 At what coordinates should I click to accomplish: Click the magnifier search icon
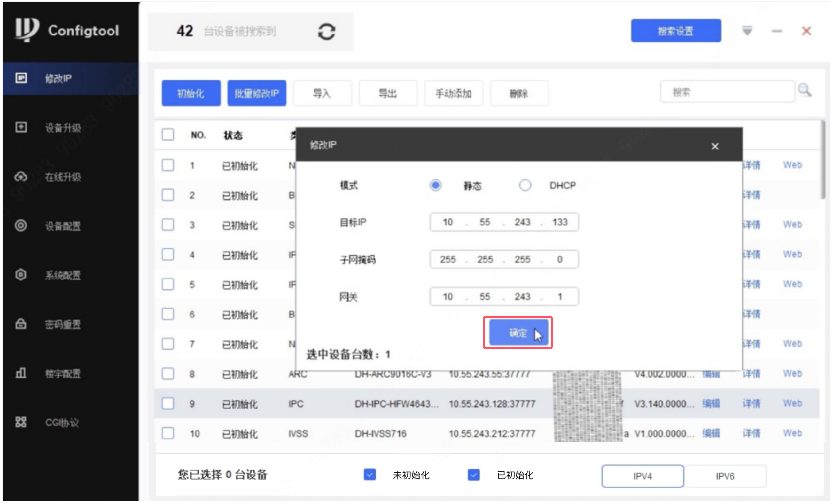[805, 90]
